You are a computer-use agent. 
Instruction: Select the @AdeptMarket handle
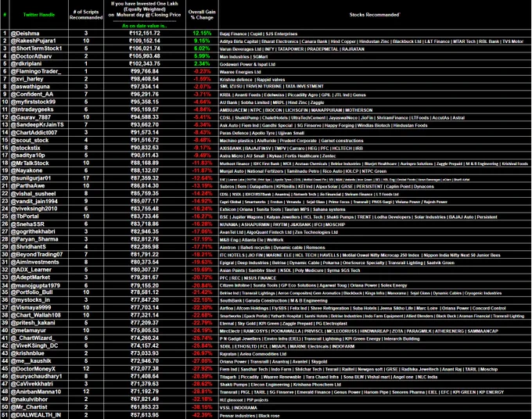click(x=31, y=278)
